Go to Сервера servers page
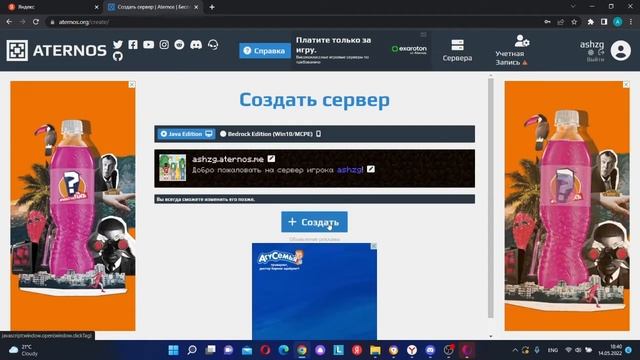Image resolution: width=640 pixels, height=360 pixels. pos(457,51)
